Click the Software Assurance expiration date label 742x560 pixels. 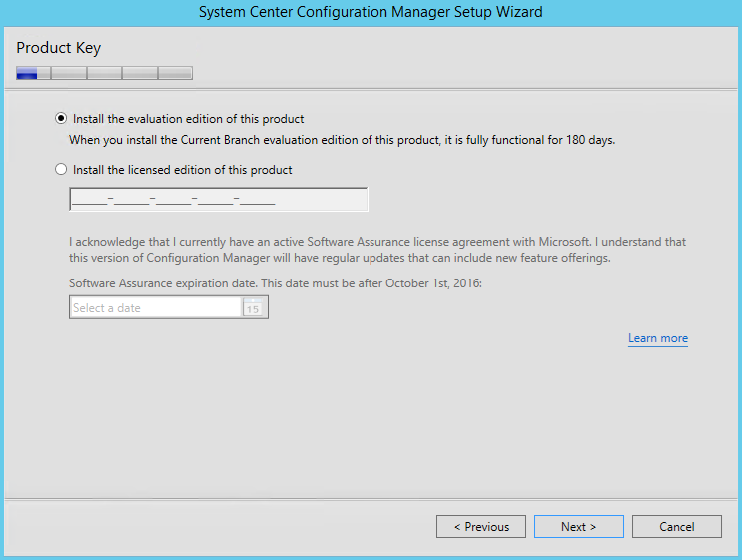click(275, 283)
